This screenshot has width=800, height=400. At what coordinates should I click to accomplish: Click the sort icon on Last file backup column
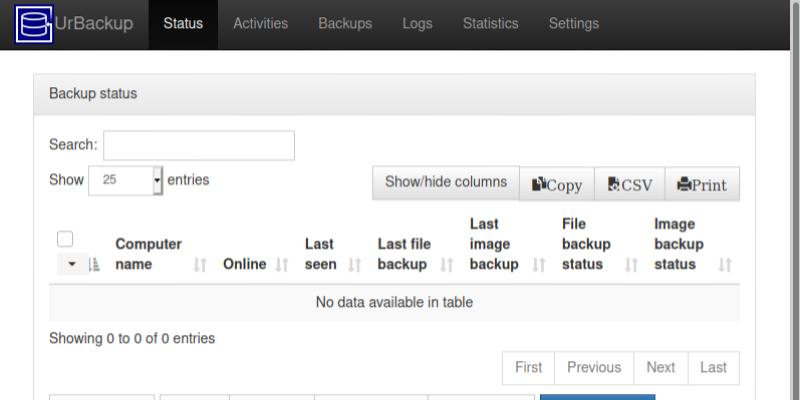pos(447,265)
